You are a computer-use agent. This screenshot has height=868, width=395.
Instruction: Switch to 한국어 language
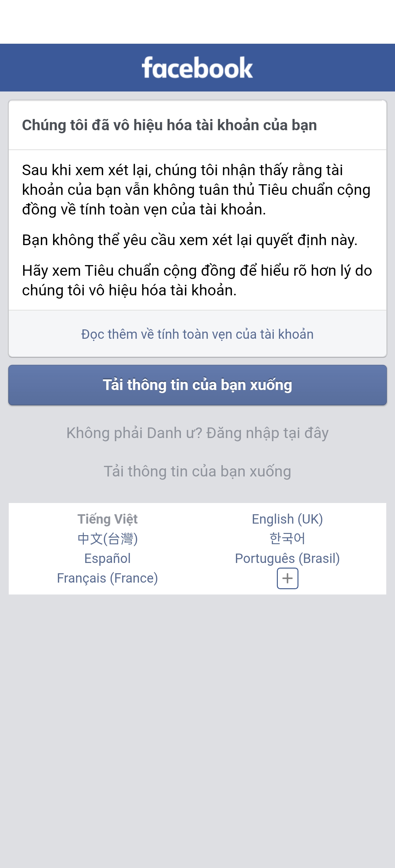287,539
